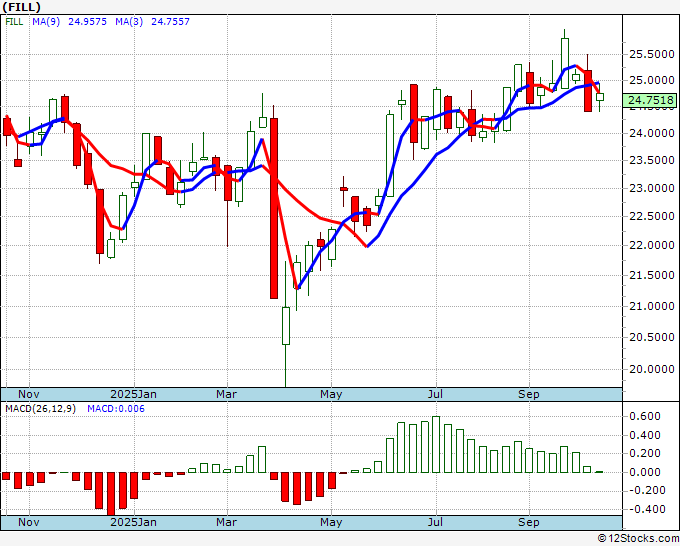This screenshot has width=680, height=546.
Task: Click the 23.5000 price axis label
Action: coord(652,160)
